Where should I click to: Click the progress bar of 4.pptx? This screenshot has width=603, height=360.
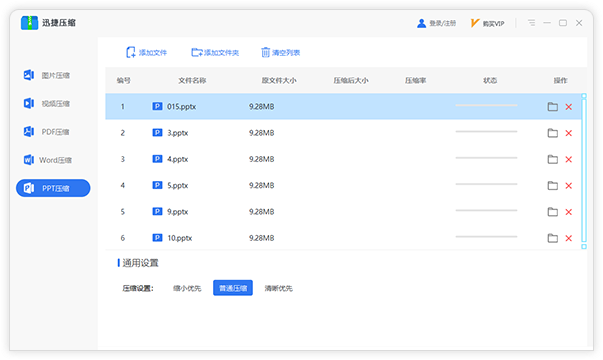point(486,158)
